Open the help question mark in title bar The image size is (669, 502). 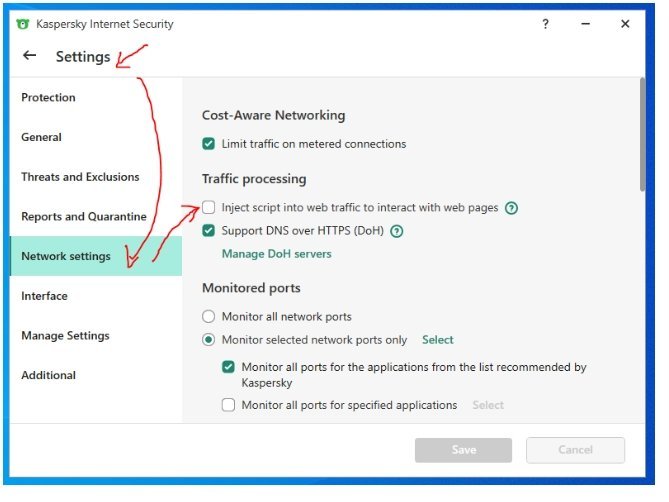point(545,24)
